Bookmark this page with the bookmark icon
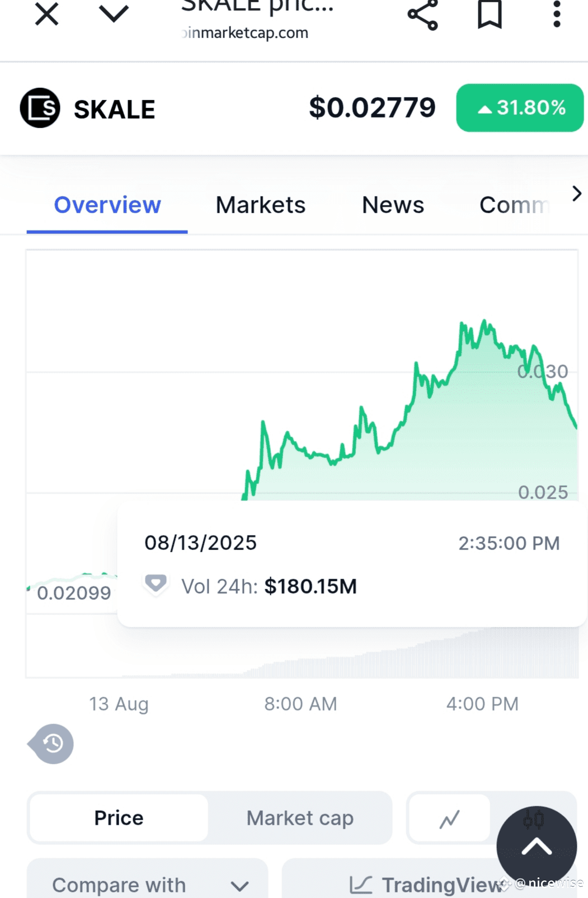 [490, 14]
